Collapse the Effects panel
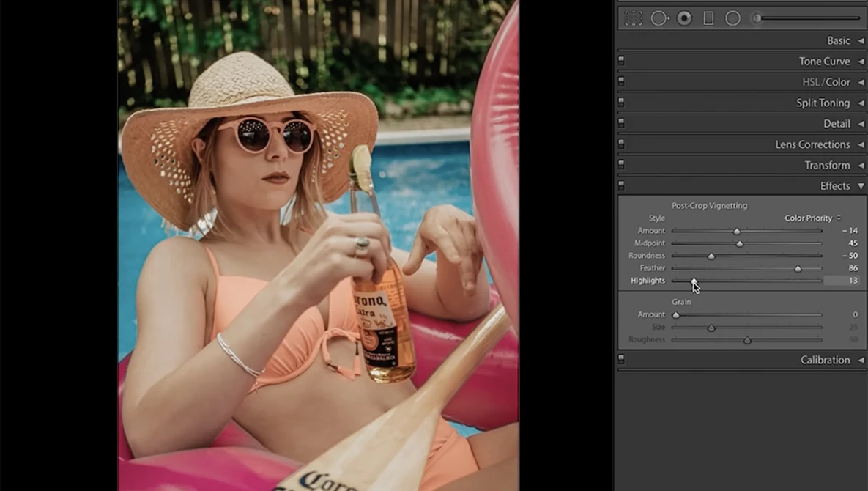 point(861,186)
